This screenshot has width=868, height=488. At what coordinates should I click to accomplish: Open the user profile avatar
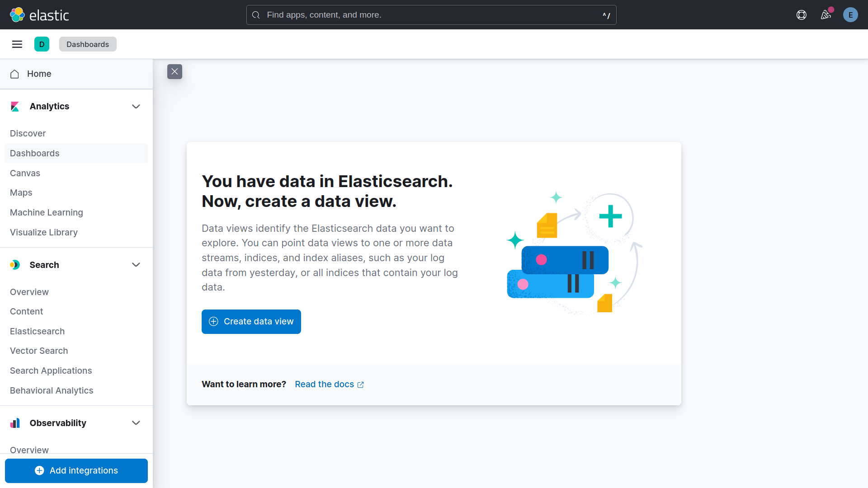(x=851, y=14)
